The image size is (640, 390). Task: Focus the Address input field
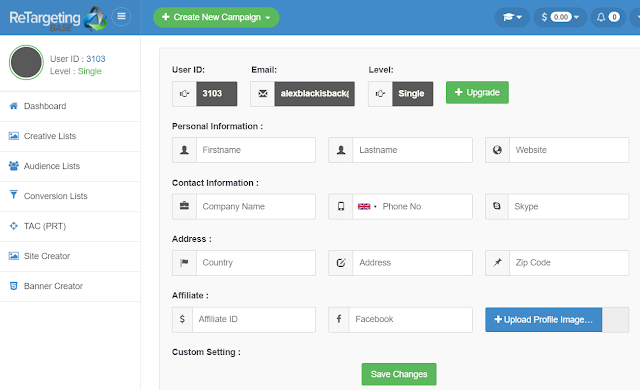[413, 263]
